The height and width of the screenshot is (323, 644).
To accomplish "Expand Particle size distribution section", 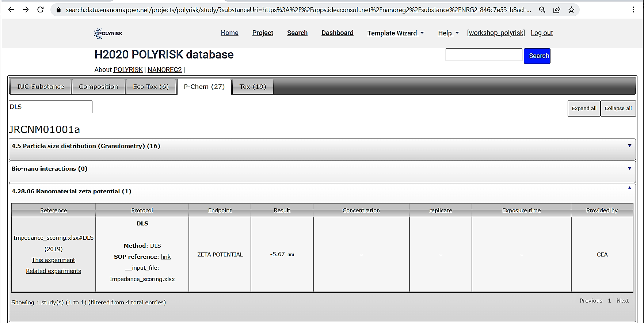I will tap(629, 146).
